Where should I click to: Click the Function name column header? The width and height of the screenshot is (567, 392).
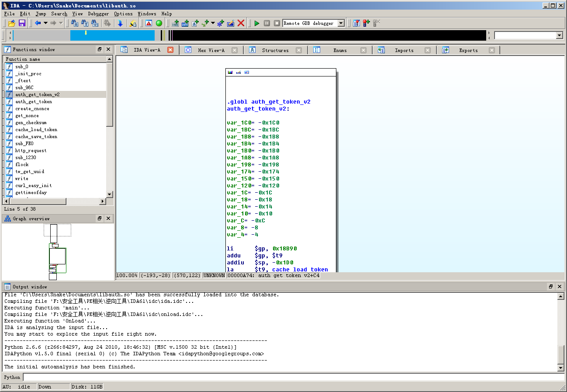[55, 59]
